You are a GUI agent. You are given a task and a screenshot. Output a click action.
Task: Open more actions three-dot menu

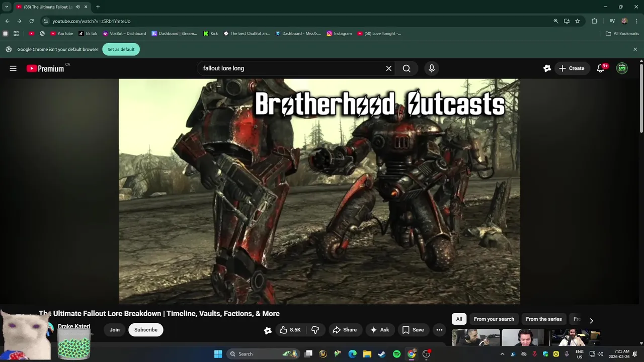click(439, 330)
